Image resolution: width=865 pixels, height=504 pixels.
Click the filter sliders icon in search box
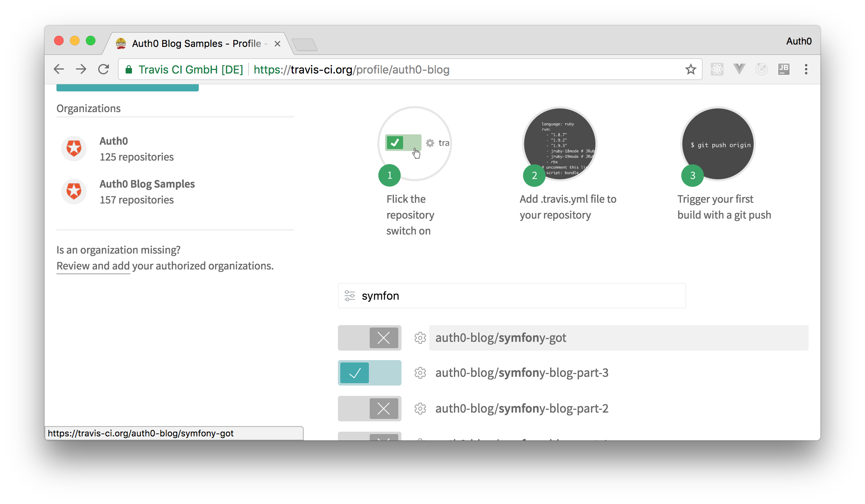click(350, 296)
